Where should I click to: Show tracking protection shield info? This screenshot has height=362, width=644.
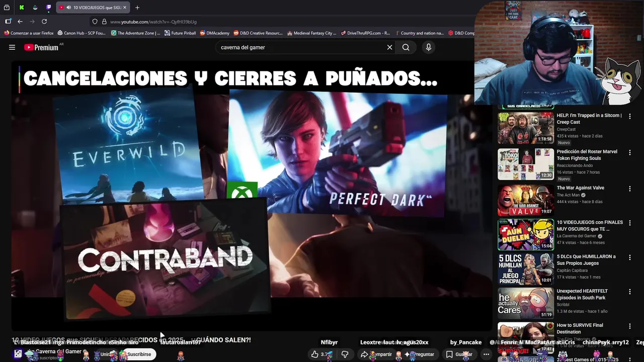tap(95, 22)
